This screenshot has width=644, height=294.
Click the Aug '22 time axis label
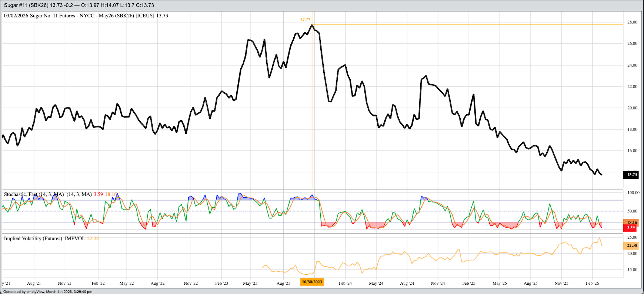[x=157, y=283]
